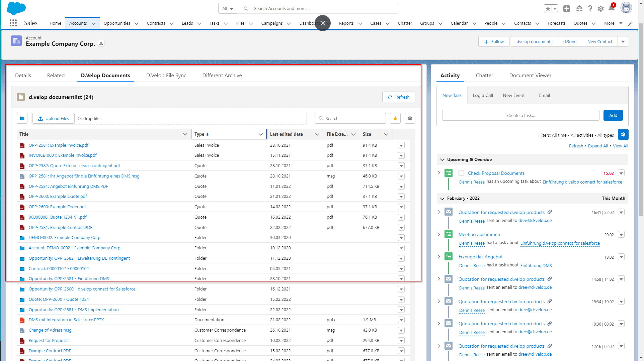Open row actions for OPP-2600 Example Quote.pdf
This screenshot has height=361, width=644.
tap(401, 197)
